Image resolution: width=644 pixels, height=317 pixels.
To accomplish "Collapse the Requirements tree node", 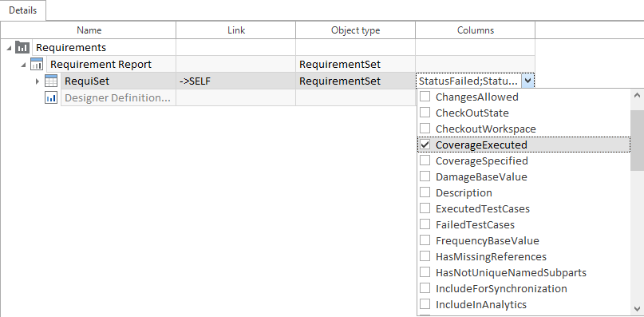I will point(9,48).
